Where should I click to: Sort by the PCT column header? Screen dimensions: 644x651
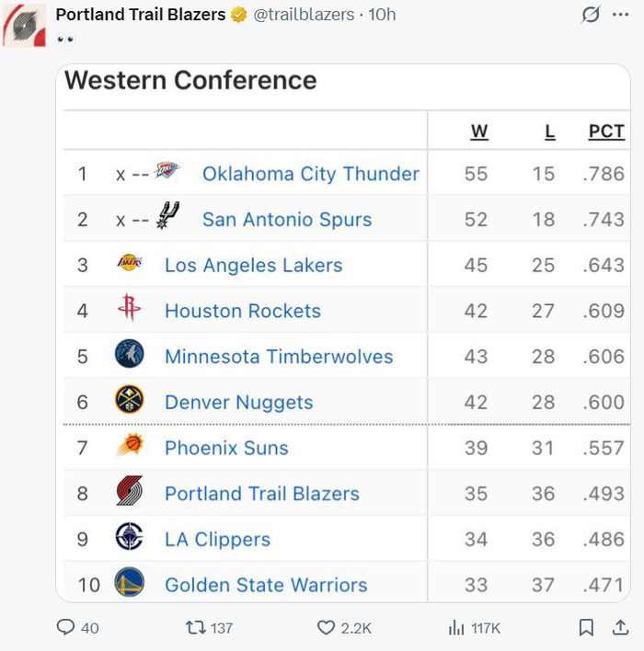tap(606, 131)
